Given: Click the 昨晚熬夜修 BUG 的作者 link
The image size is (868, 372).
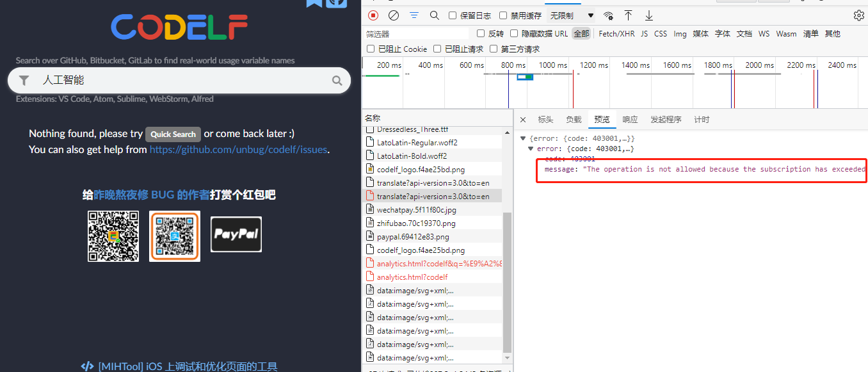Looking at the screenshot, I should tap(152, 195).
